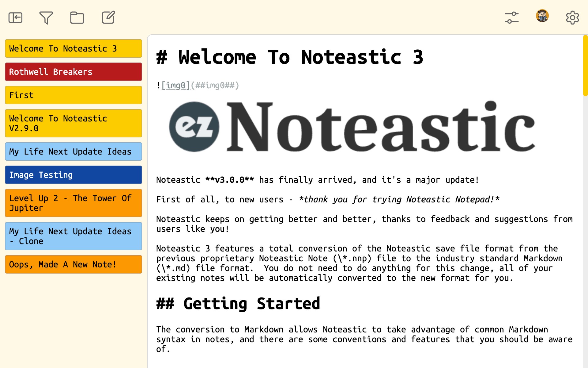
Task: Open the folder icon in toolbar
Action: (77, 17)
